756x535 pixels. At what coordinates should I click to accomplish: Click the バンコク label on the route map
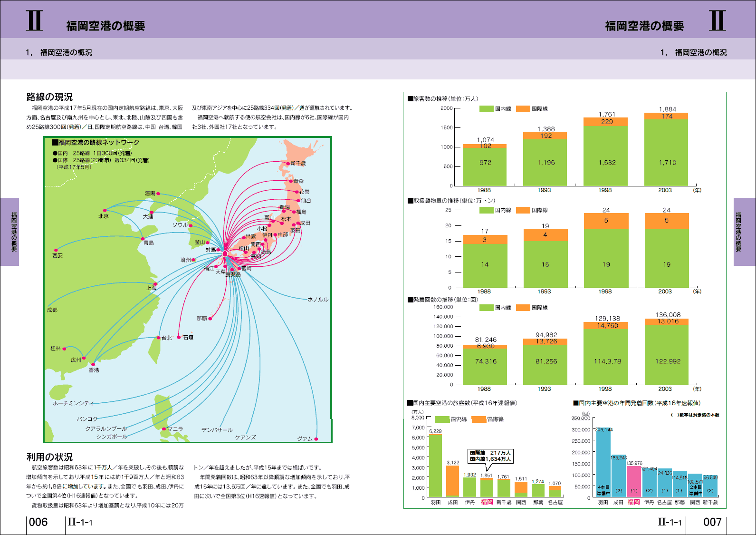pyautogui.click(x=87, y=419)
